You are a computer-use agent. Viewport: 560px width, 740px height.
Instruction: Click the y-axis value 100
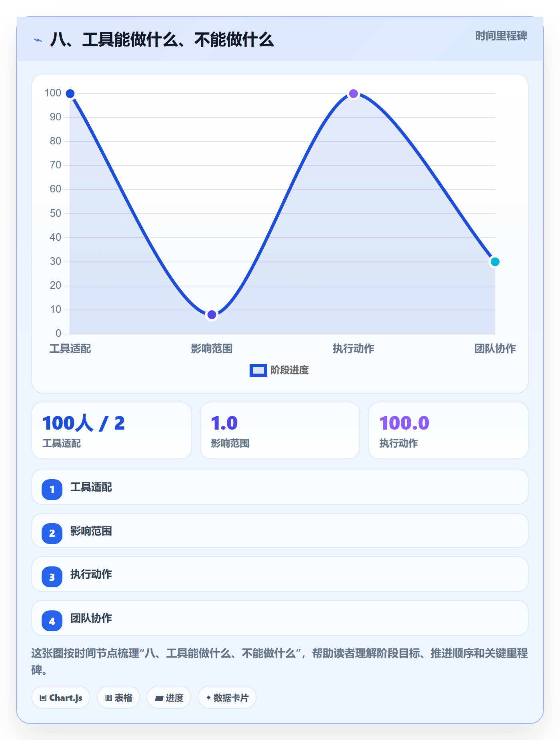coord(53,93)
